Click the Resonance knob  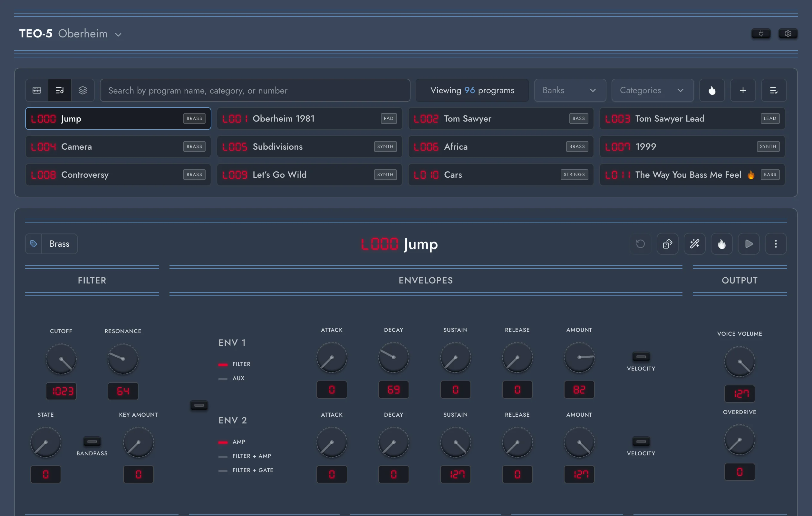[x=123, y=359]
